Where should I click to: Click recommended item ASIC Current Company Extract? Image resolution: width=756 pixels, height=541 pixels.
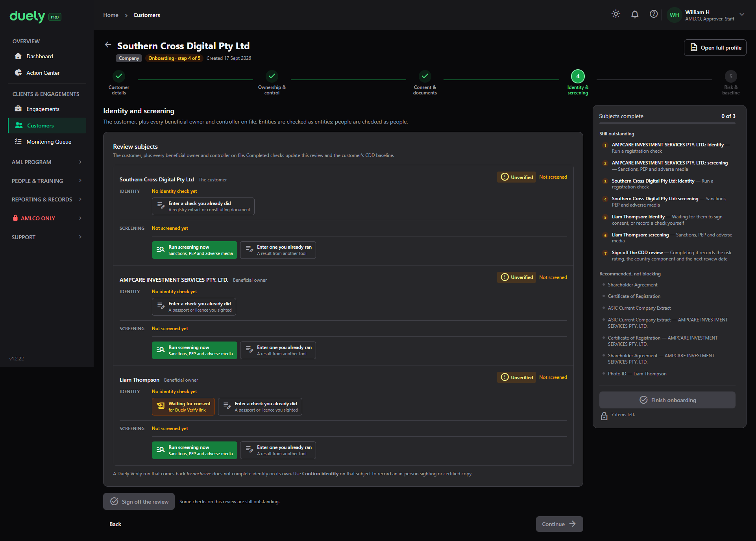tap(639, 308)
